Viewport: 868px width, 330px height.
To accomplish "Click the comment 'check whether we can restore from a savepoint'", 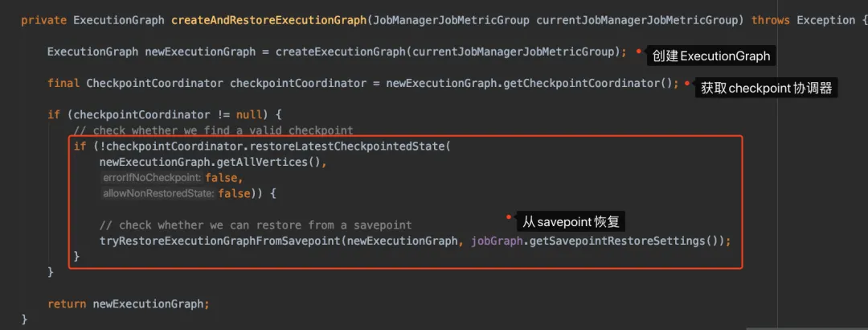I will tap(256, 225).
